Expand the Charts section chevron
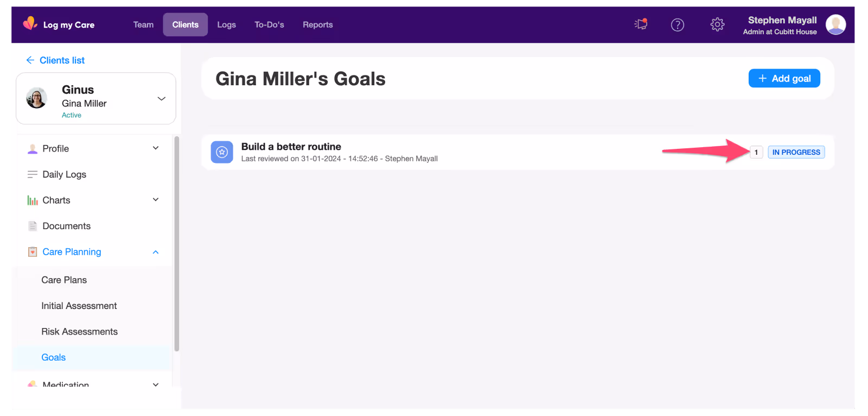This screenshot has width=868, height=416. (156, 200)
